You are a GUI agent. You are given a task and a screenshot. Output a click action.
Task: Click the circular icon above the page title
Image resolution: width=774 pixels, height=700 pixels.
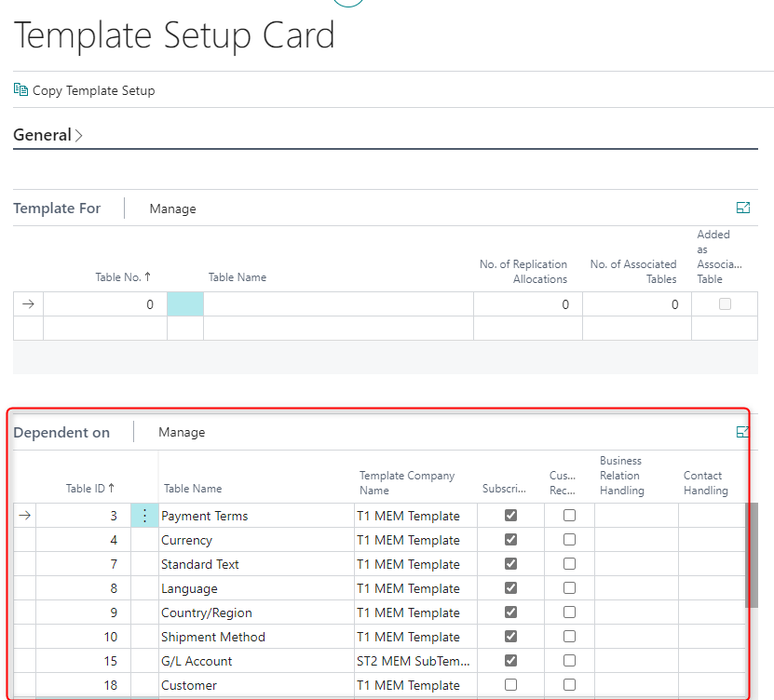pyautogui.click(x=347, y=3)
